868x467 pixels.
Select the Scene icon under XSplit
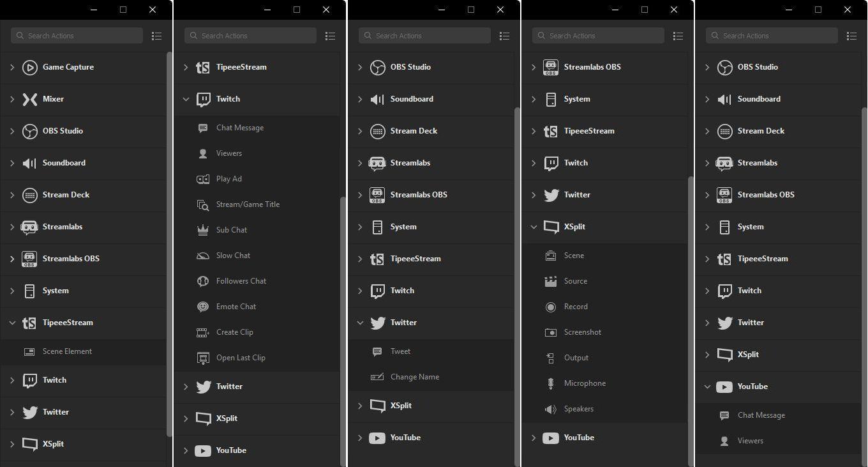pyautogui.click(x=551, y=256)
